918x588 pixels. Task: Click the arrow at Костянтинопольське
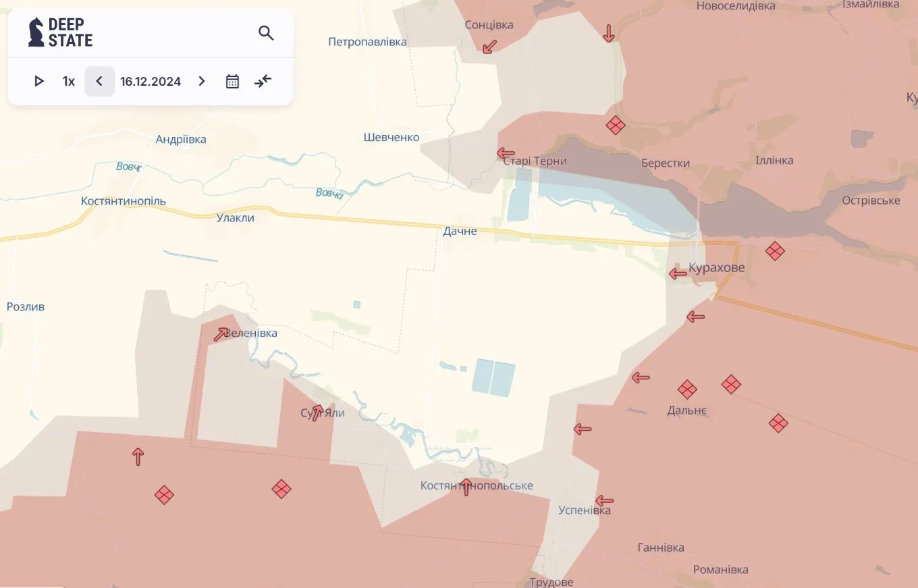tap(466, 487)
